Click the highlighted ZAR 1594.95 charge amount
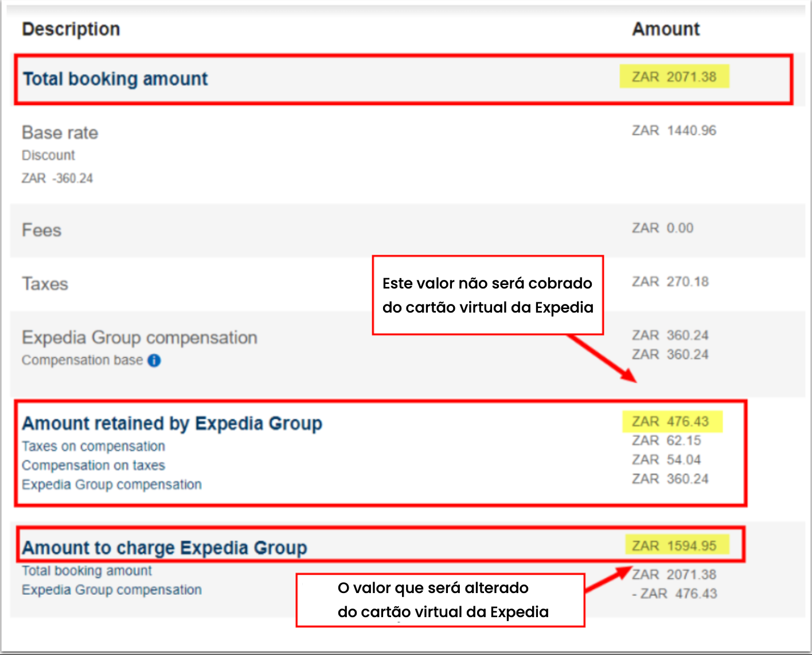Image resolution: width=812 pixels, height=655 pixels. pyautogui.click(x=674, y=546)
